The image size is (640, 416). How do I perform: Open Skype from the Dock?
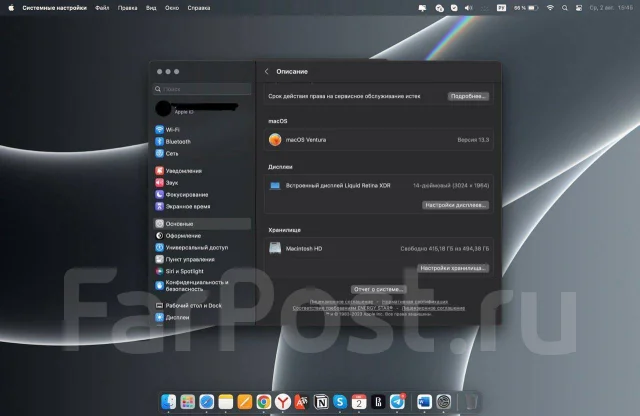[x=340, y=402]
